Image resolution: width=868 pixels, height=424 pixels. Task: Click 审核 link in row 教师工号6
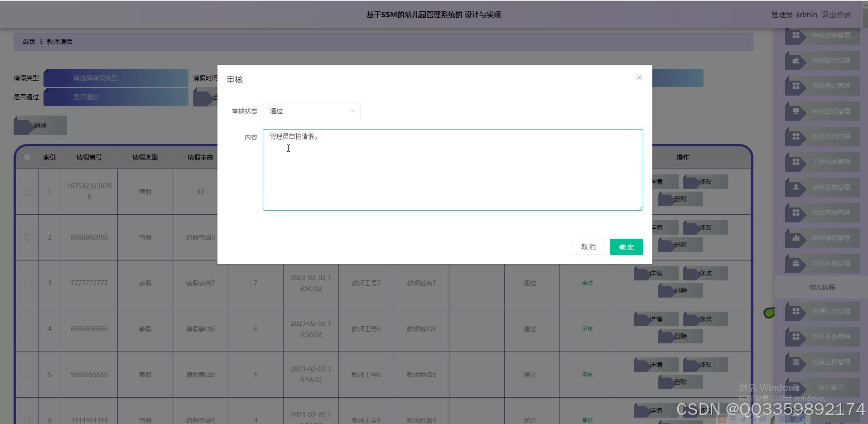(587, 329)
